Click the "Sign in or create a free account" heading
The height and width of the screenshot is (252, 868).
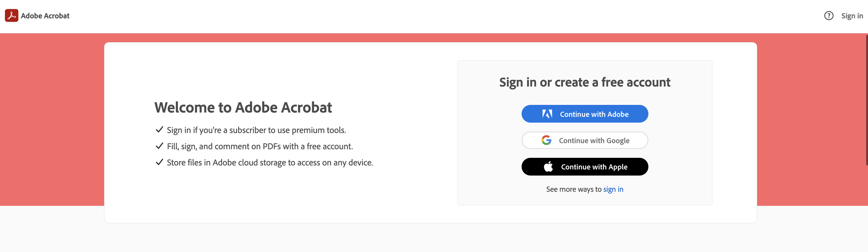coord(585,83)
